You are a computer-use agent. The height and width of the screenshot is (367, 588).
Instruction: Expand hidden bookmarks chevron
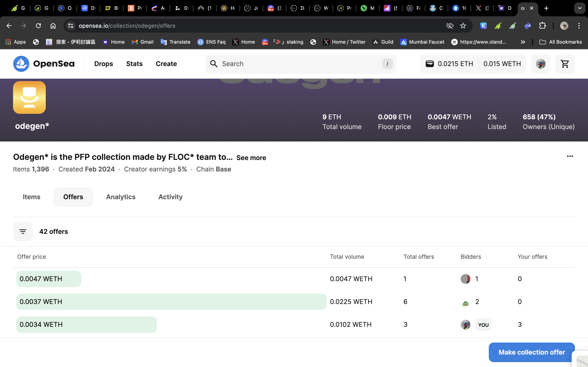click(523, 42)
